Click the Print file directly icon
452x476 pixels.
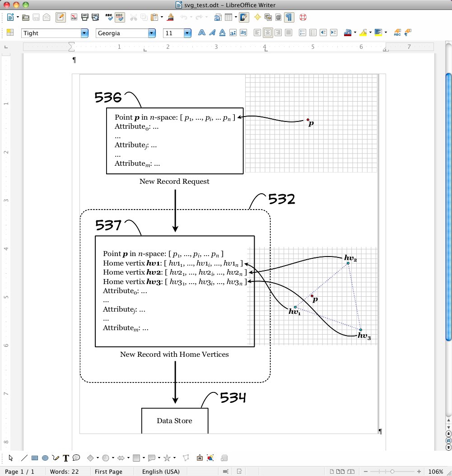[x=84, y=18]
